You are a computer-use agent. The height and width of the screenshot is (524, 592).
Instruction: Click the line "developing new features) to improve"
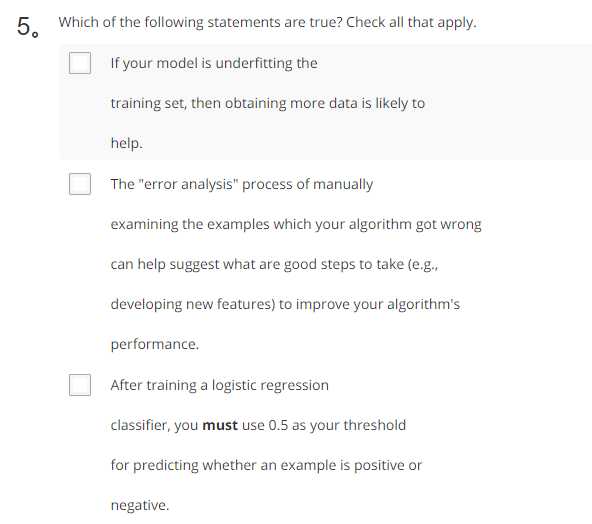285,304
